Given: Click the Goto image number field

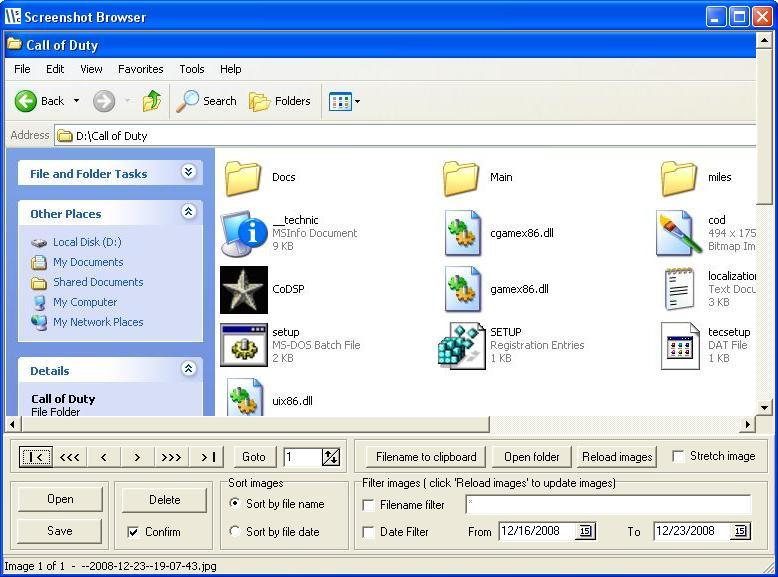Looking at the screenshot, I should coord(303,457).
